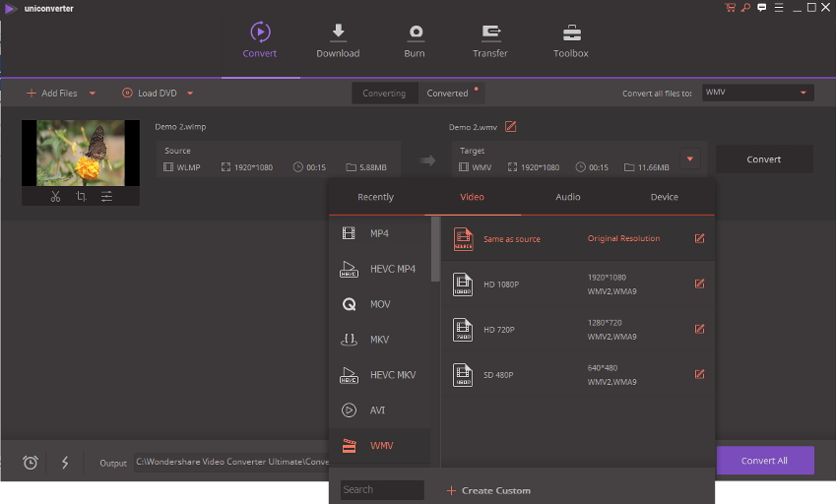Click the schedule alarm clock icon
This screenshot has width=836, height=504.
point(31,462)
